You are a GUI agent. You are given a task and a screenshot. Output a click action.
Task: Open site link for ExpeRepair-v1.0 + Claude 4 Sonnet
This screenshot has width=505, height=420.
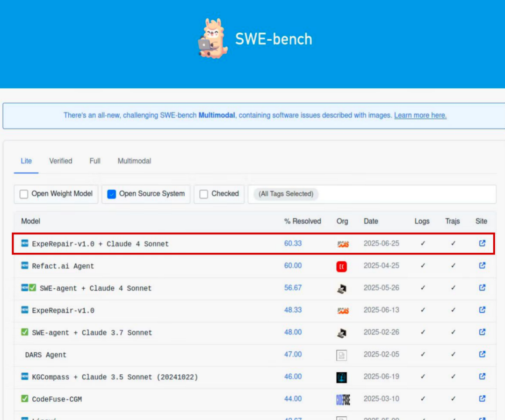coord(482,243)
